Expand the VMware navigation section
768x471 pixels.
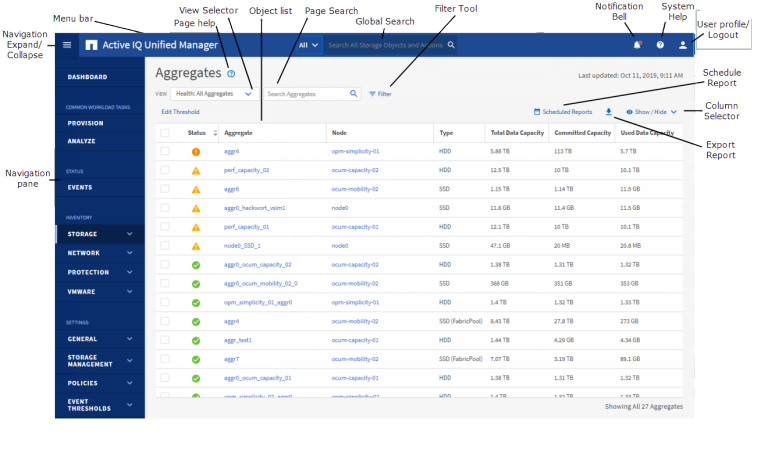pos(100,292)
